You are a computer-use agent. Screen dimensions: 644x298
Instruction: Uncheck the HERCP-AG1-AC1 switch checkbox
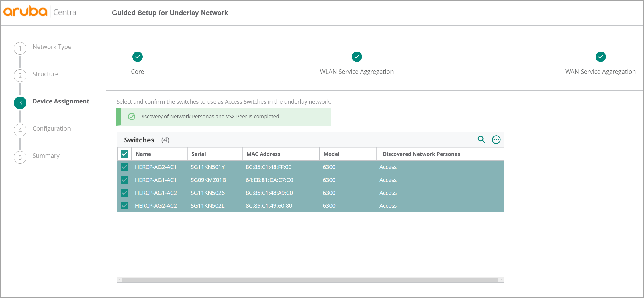[x=124, y=180]
